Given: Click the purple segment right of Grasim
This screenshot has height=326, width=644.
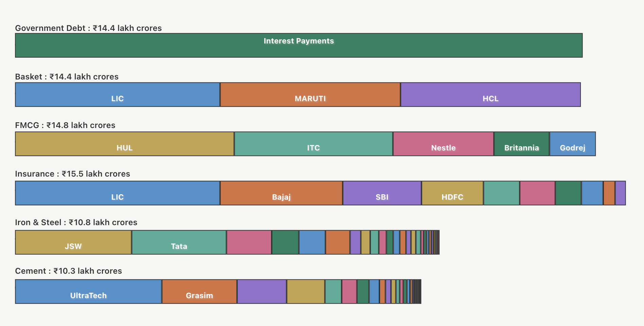Looking at the screenshot, I should (262, 292).
